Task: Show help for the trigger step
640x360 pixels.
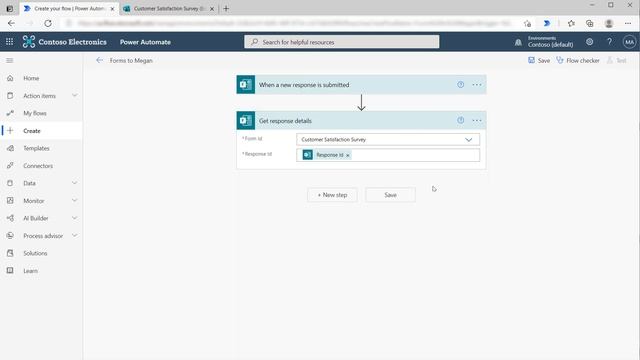Action: pos(460,84)
